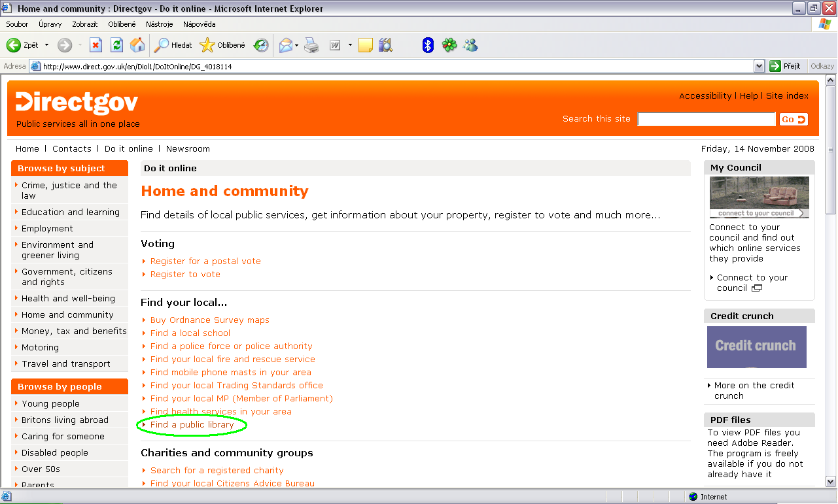Image resolution: width=838 pixels, height=504 pixels.
Task: Click the Credit crunch banner image
Action: (x=757, y=347)
